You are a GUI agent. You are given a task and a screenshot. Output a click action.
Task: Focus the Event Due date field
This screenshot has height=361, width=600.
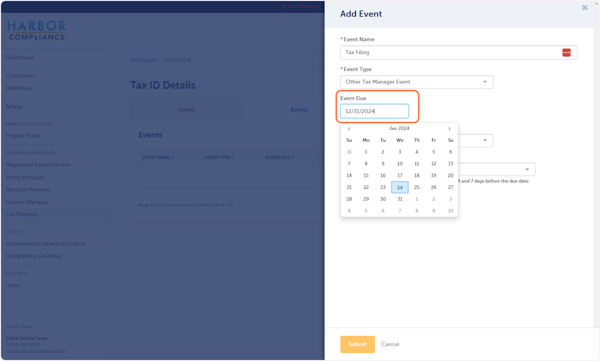pyautogui.click(x=374, y=111)
